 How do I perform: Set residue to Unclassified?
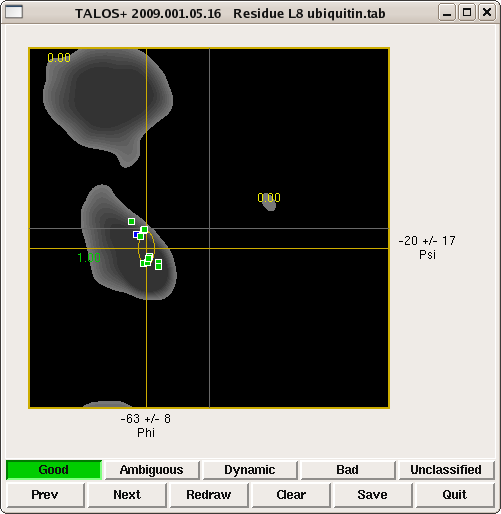click(x=446, y=470)
